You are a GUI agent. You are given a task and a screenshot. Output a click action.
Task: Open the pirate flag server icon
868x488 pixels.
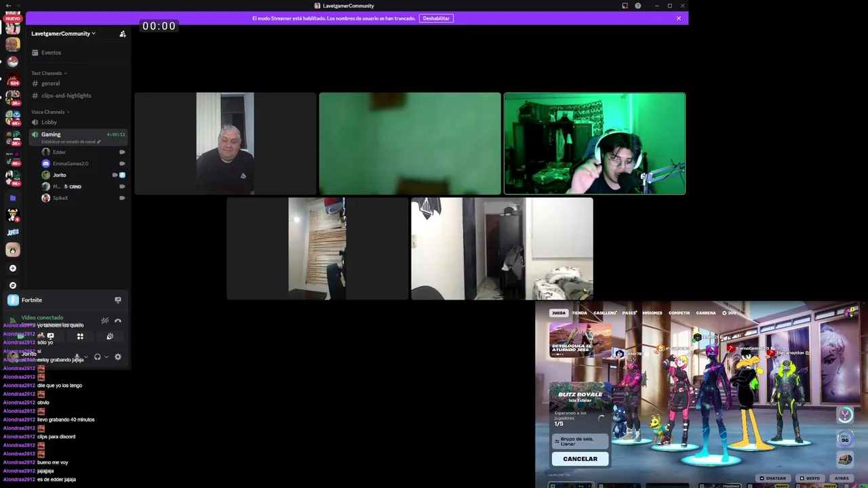[13, 216]
